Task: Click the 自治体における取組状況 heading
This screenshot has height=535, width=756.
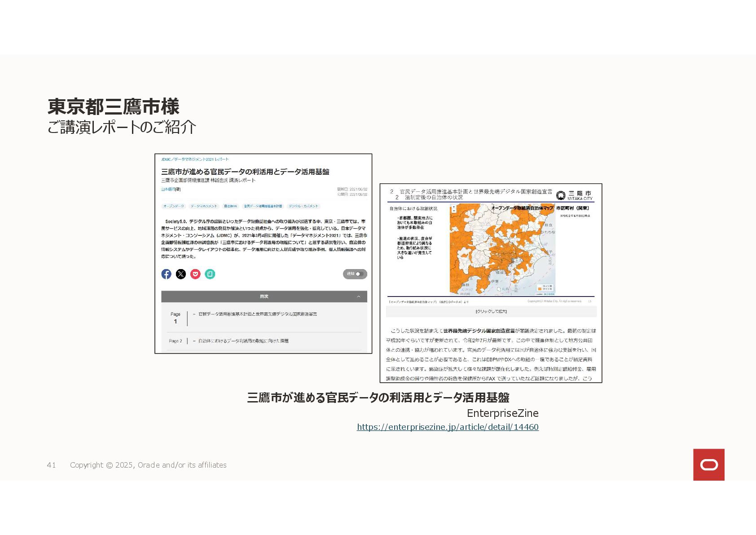Action: pyautogui.click(x=413, y=208)
